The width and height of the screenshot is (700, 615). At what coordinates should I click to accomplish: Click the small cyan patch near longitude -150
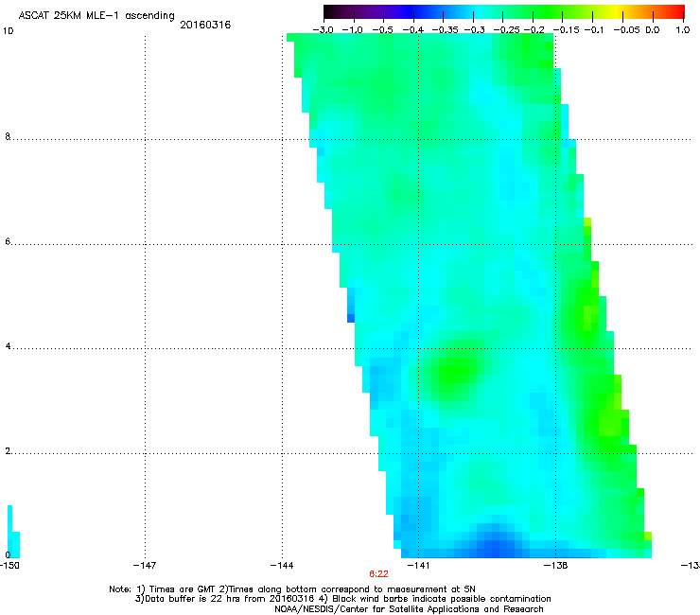13,532
